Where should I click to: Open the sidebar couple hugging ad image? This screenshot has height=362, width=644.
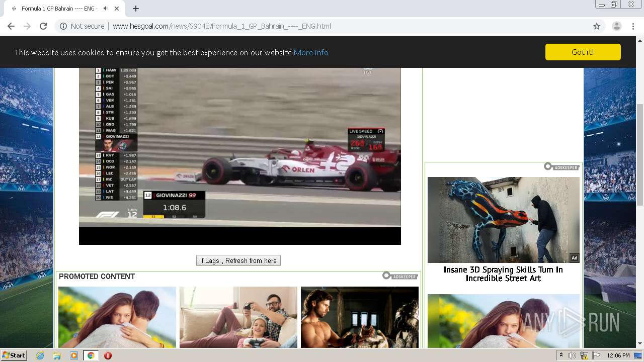point(504,321)
